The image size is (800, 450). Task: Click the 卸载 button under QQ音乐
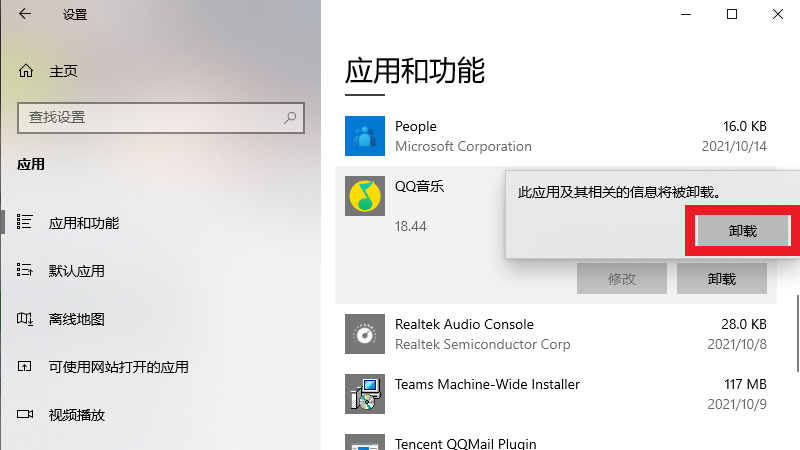721,279
